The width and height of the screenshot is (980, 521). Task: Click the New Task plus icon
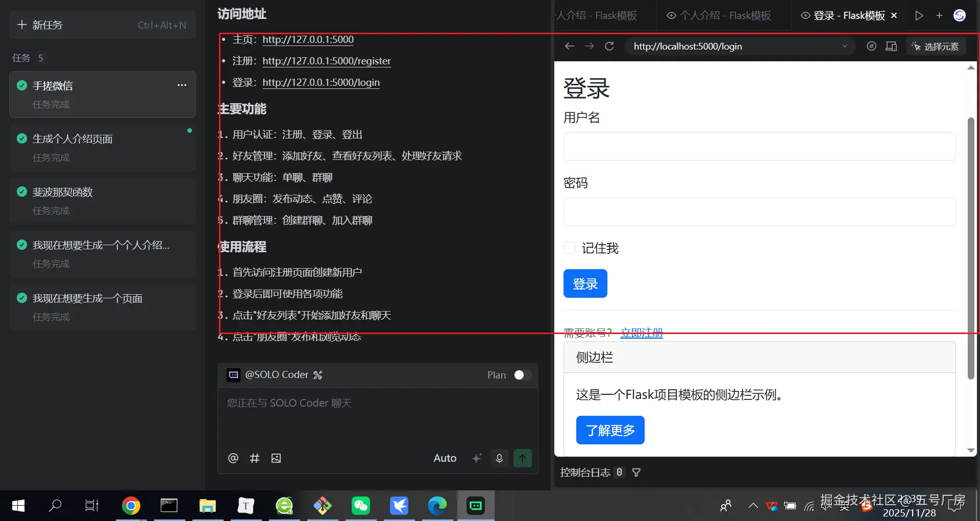point(21,25)
